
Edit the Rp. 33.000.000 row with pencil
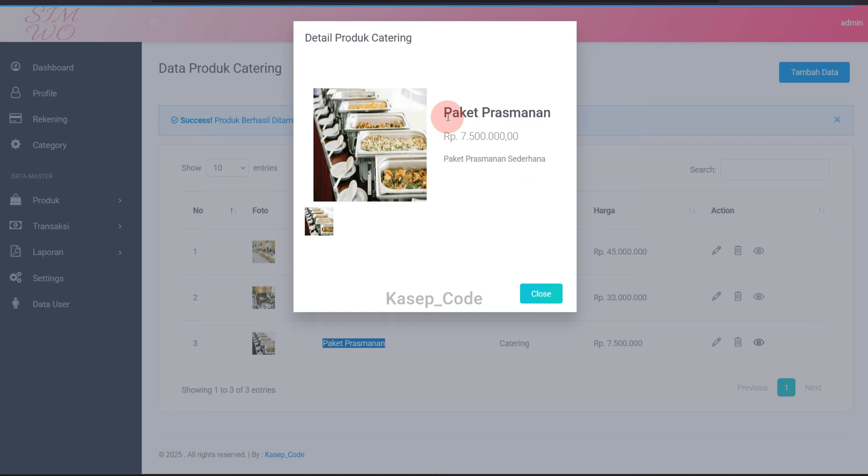coord(716,296)
